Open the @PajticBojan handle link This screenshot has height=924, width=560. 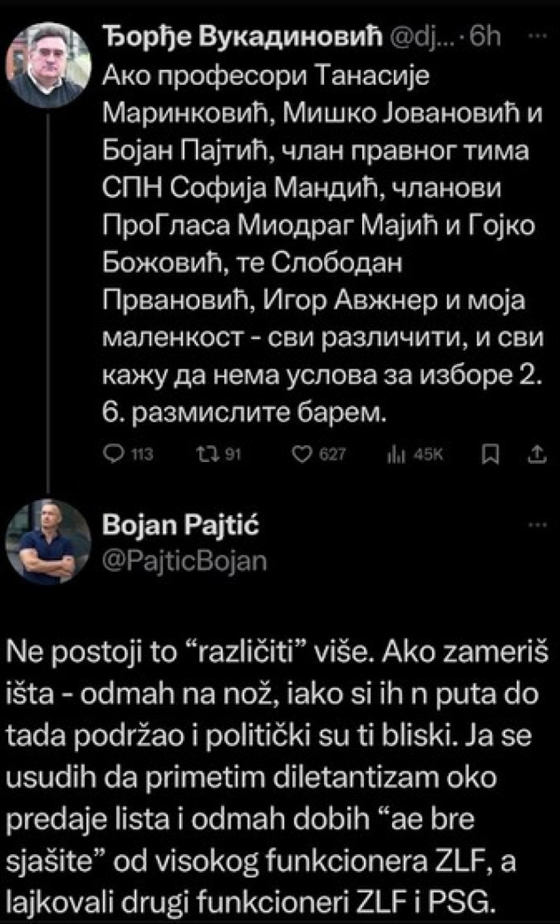(x=184, y=561)
